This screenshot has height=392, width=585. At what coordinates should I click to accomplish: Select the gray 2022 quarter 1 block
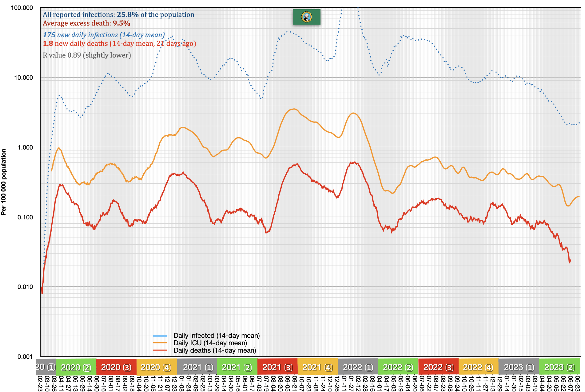click(x=358, y=367)
